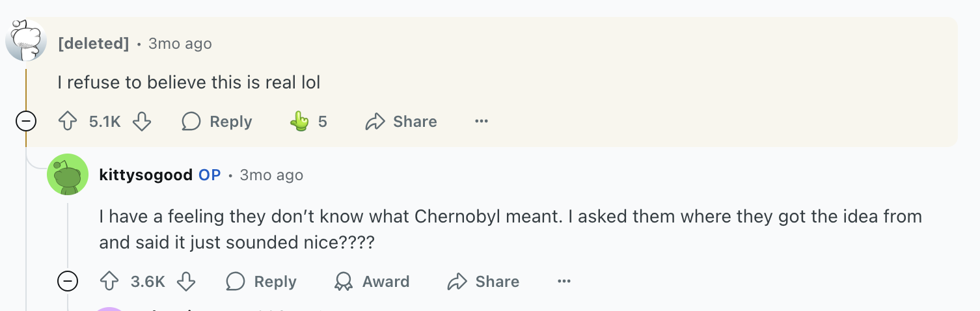Image resolution: width=980 pixels, height=311 pixels.
Task: Open more options on kittysogood's reply
Action: (564, 282)
